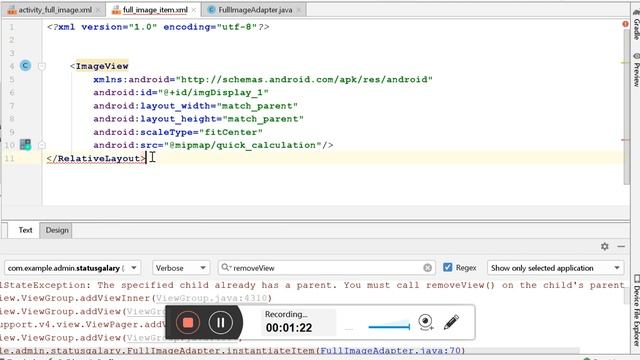Clear the removeView search text

point(427,268)
